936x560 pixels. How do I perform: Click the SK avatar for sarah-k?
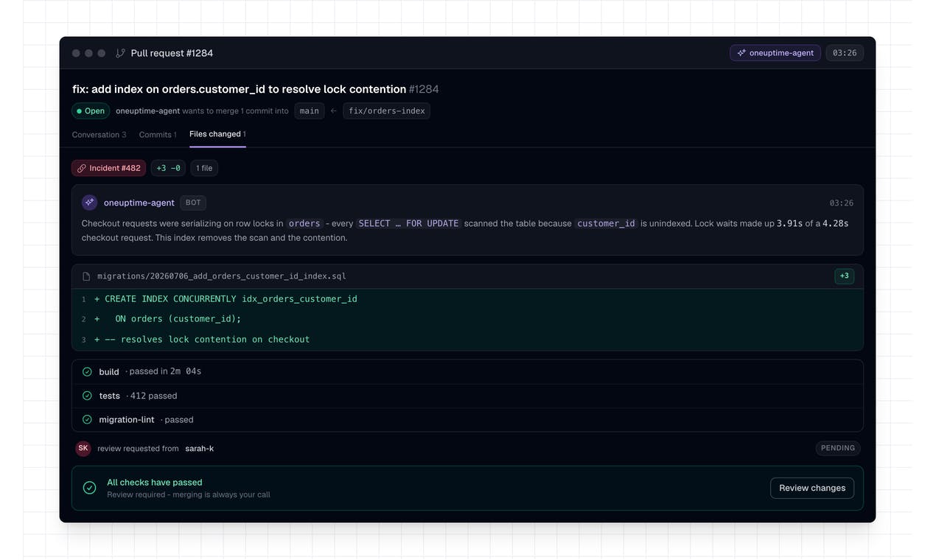click(83, 448)
